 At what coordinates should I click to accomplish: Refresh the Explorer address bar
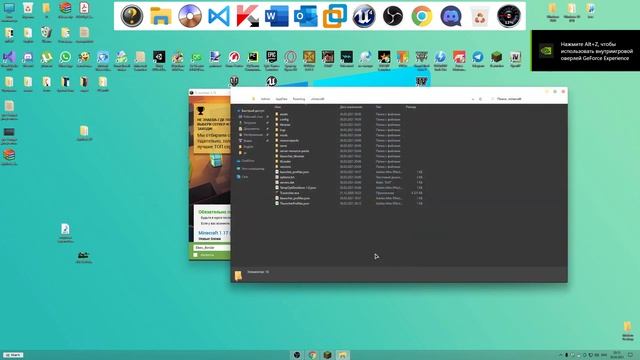pos(480,99)
